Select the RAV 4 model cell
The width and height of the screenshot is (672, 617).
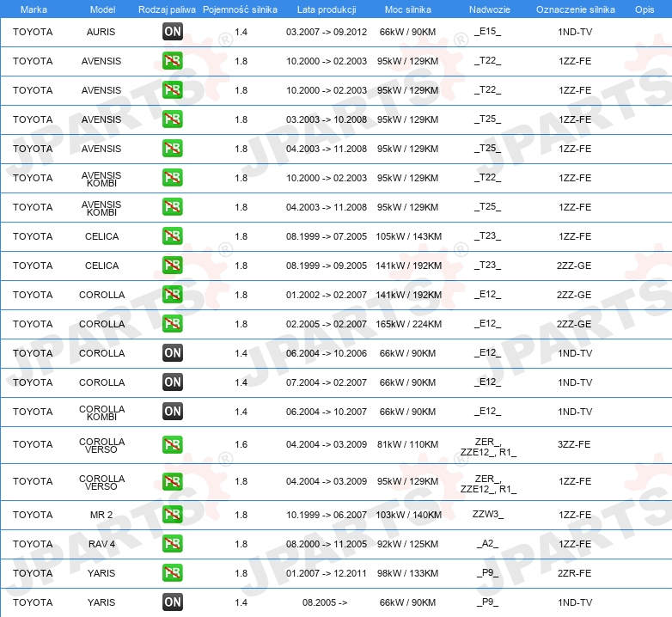(x=101, y=544)
